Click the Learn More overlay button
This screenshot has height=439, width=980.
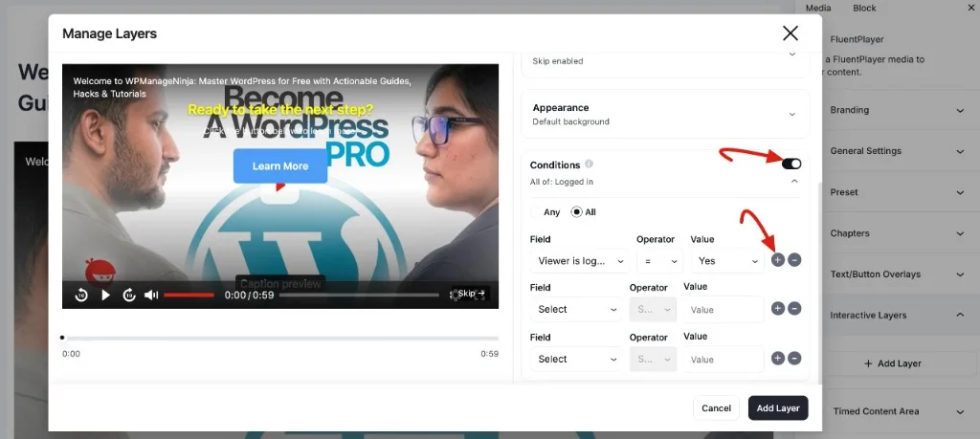(280, 166)
